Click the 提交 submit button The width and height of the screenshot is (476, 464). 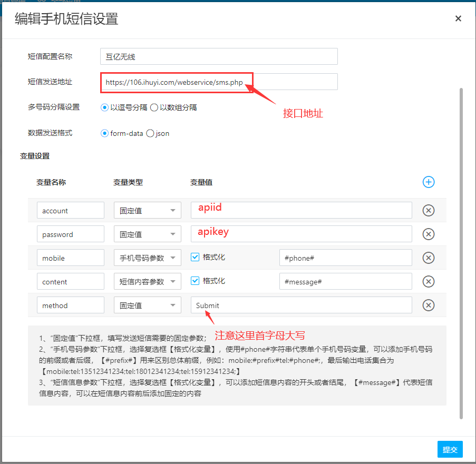450,449
